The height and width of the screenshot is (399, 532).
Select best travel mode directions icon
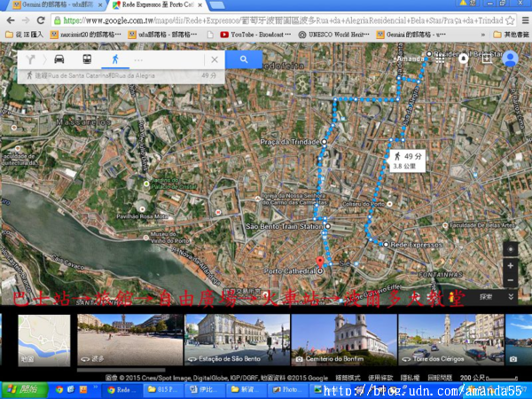pyautogui.click(x=30, y=59)
